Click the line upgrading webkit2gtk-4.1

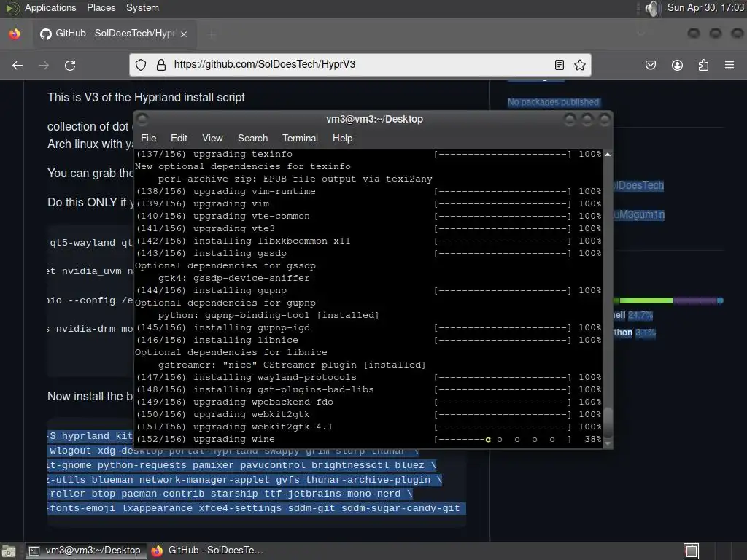pyautogui.click(x=368, y=427)
